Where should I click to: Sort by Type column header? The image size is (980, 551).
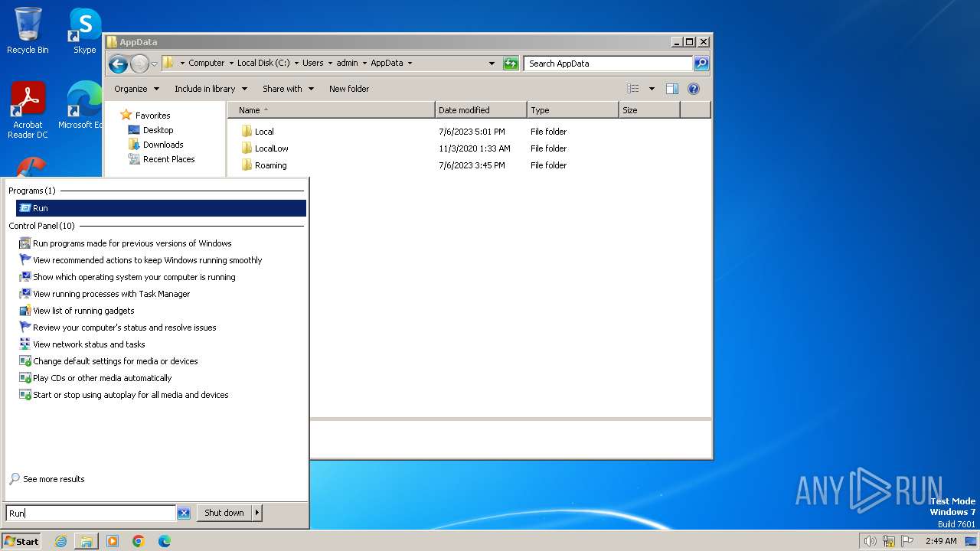pyautogui.click(x=573, y=110)
